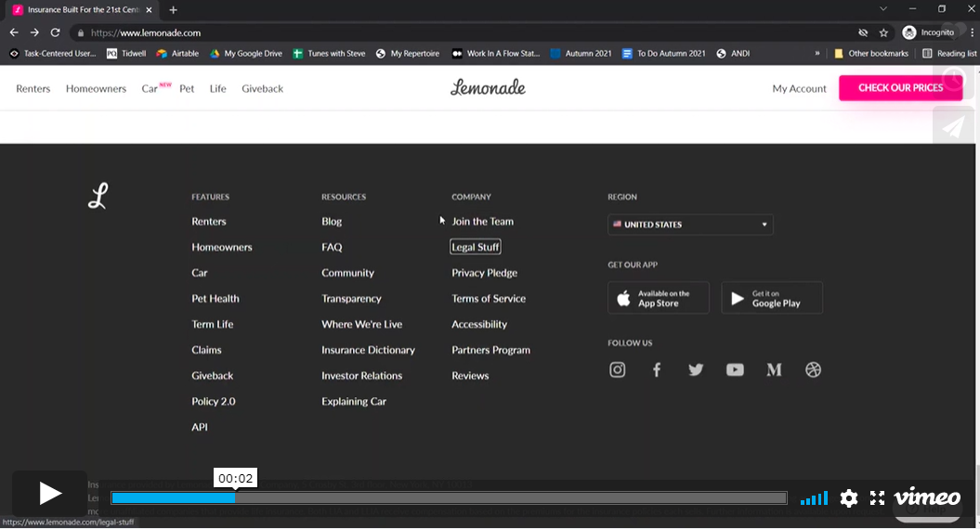Show hidden bookmarks overflow chevron

[817, 54]
